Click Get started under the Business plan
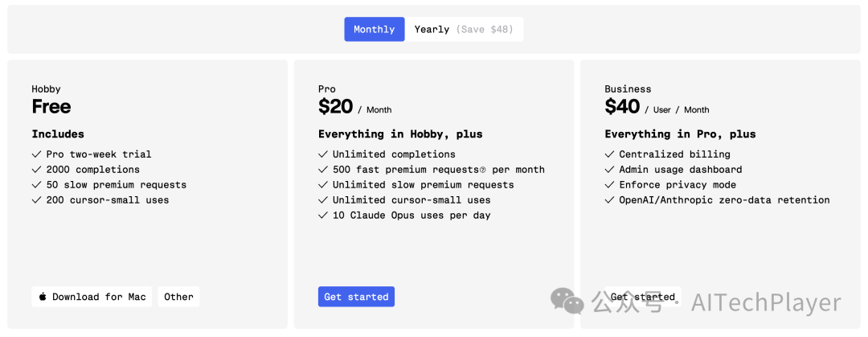The image size is (868, 337). point(642,297)
